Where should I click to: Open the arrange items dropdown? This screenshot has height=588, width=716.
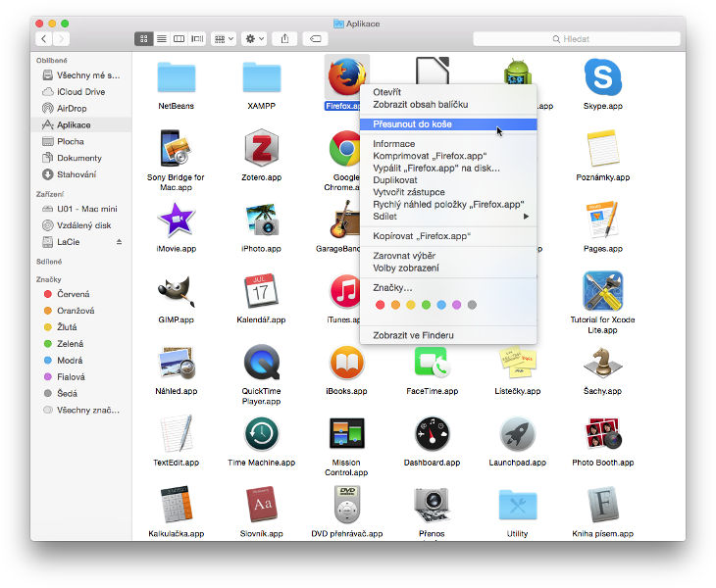click(x=224, y=39)
